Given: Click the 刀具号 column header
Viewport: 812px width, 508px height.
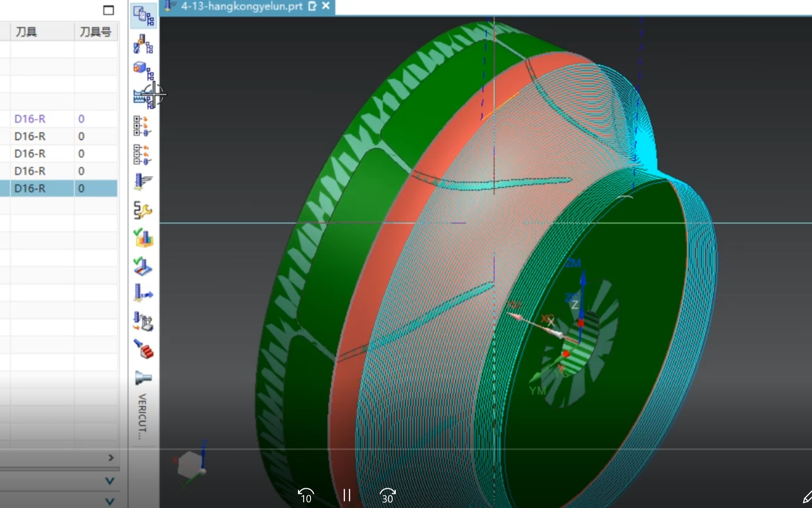Looking at the screenshot, I should point(96,32).
